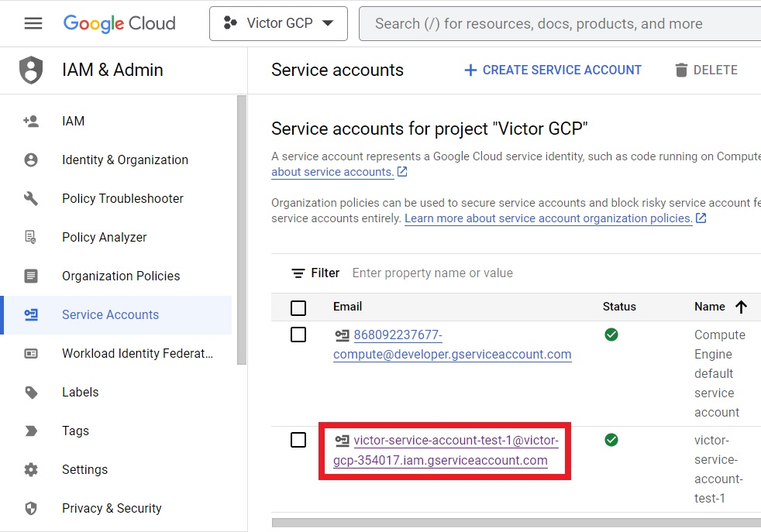Open the navigation hamburger menu
The image size is (761, 532).
point(33,22)
